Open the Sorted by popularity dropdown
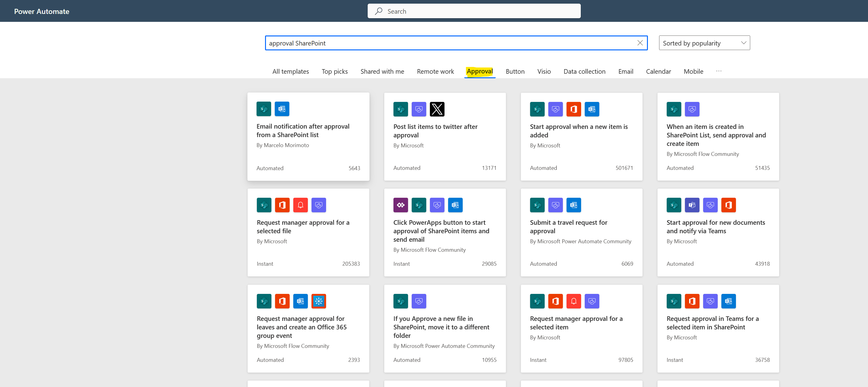Screen dimensions: 868x387 704,43
